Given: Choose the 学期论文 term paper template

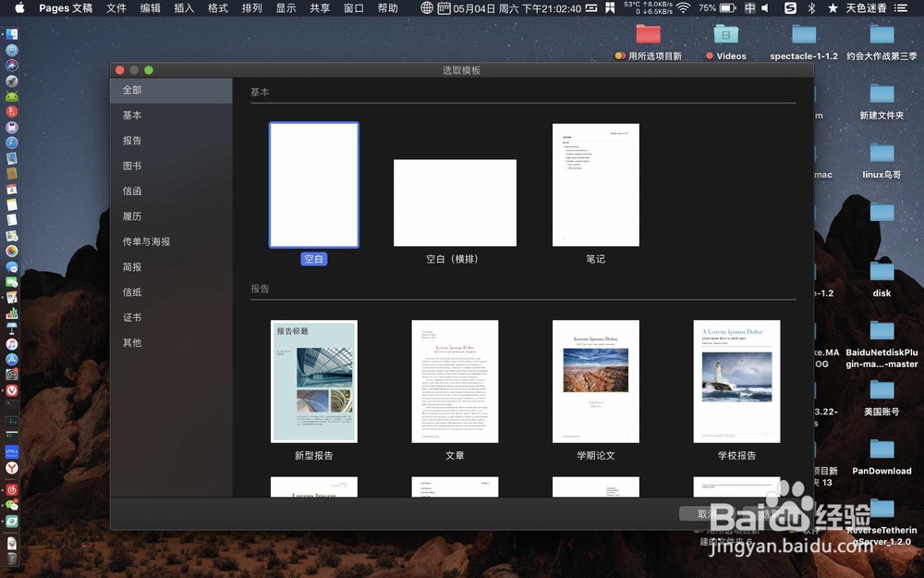Looking at the screenshot, I should 596,381.
